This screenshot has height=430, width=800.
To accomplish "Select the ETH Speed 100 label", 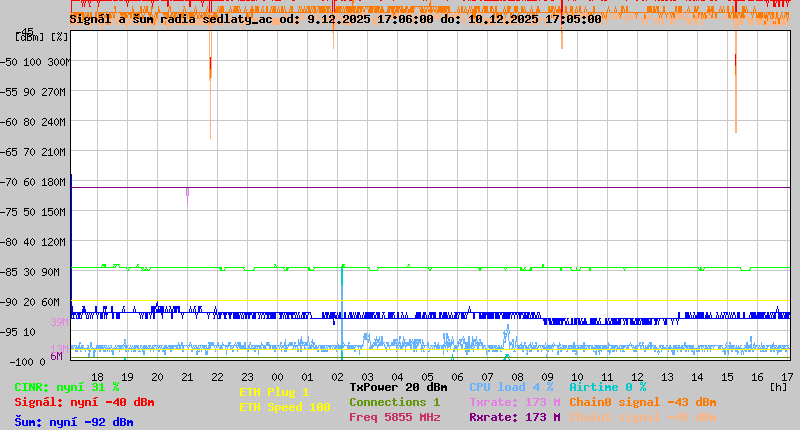I will [285, 407].
